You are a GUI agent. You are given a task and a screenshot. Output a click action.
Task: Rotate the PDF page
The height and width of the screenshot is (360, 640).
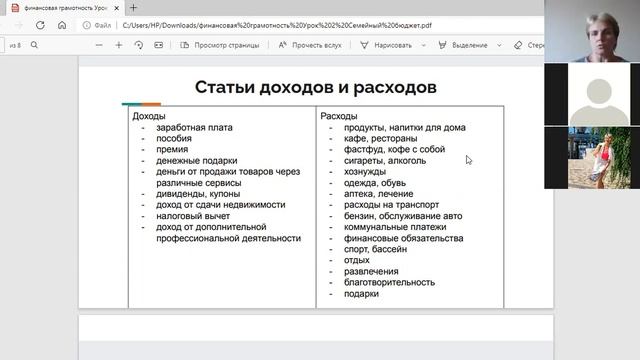(x=139, y=45)
